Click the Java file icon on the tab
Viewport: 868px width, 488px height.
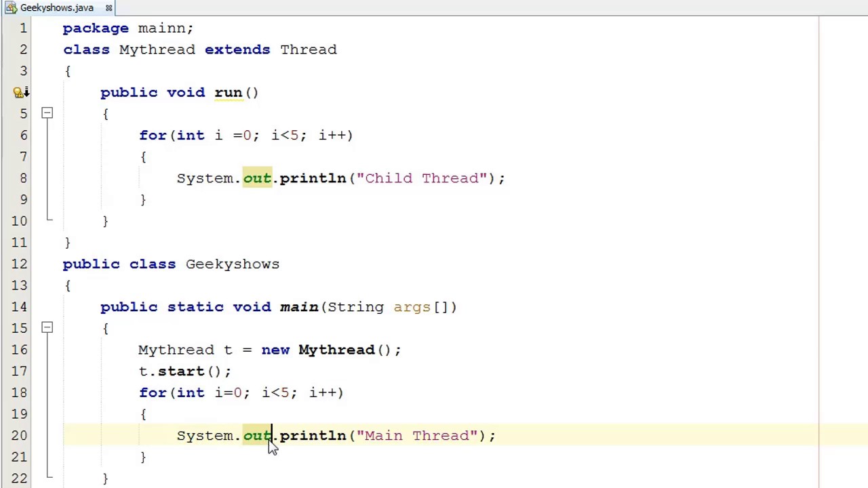[11, 7]
